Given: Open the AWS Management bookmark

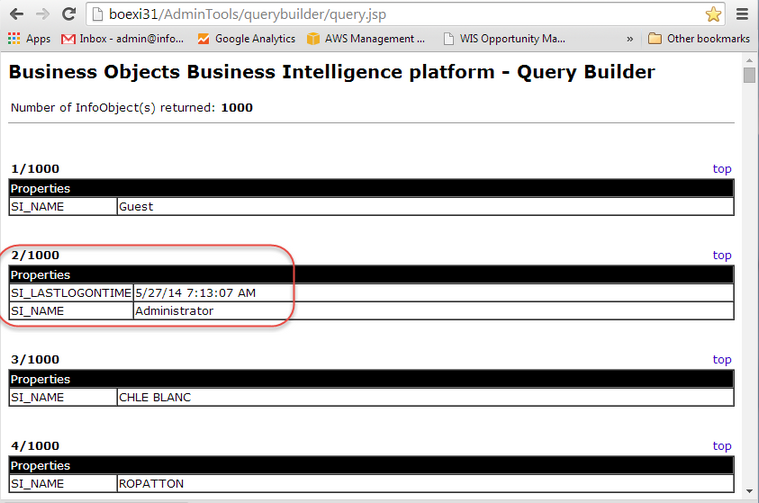Looking at the screenshot, I should 366,39.
